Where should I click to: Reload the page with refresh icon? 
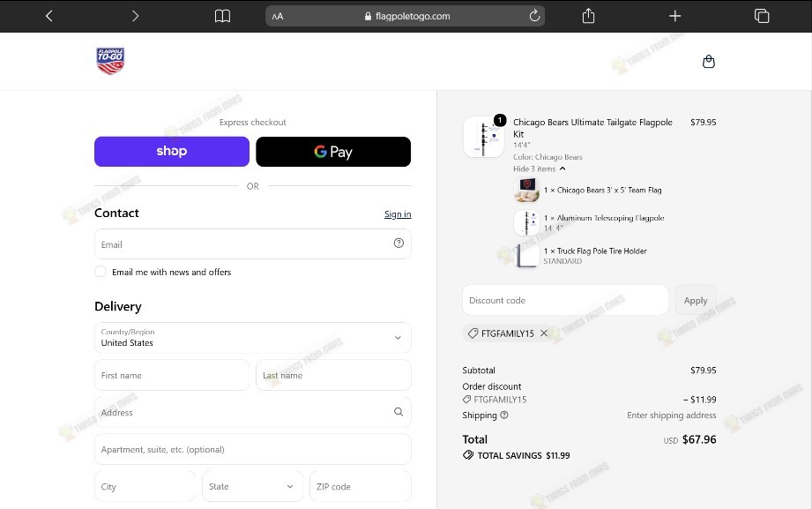point(534,16)
